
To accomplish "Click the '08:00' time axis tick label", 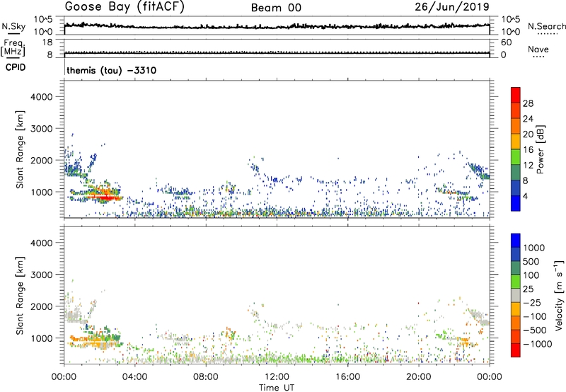I will coord(205,377).
